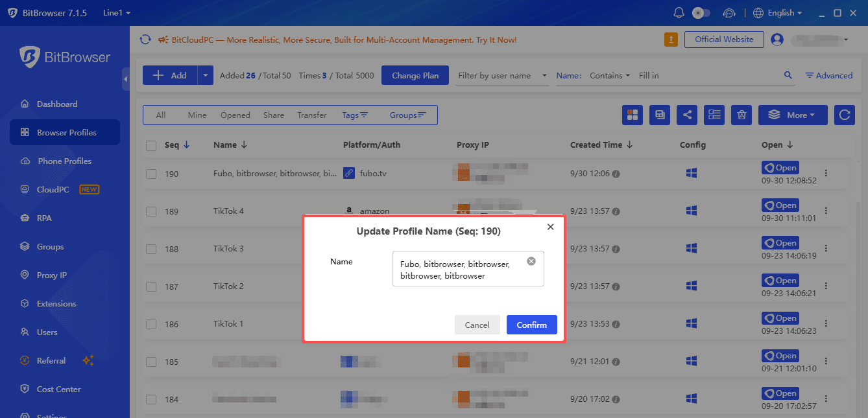868x418 pixels.
Task: Check the checkbox for row 188
Action: [151, 249]
